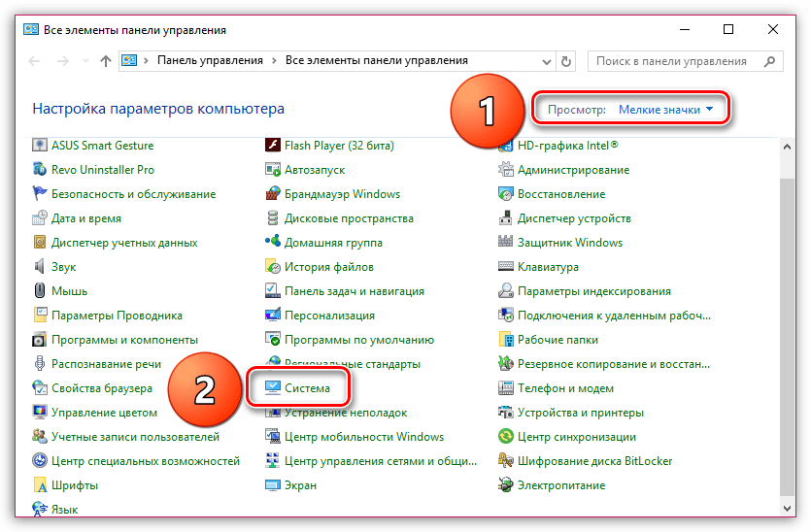Click the scrollbar down arrow

click(x=787, y=509)
